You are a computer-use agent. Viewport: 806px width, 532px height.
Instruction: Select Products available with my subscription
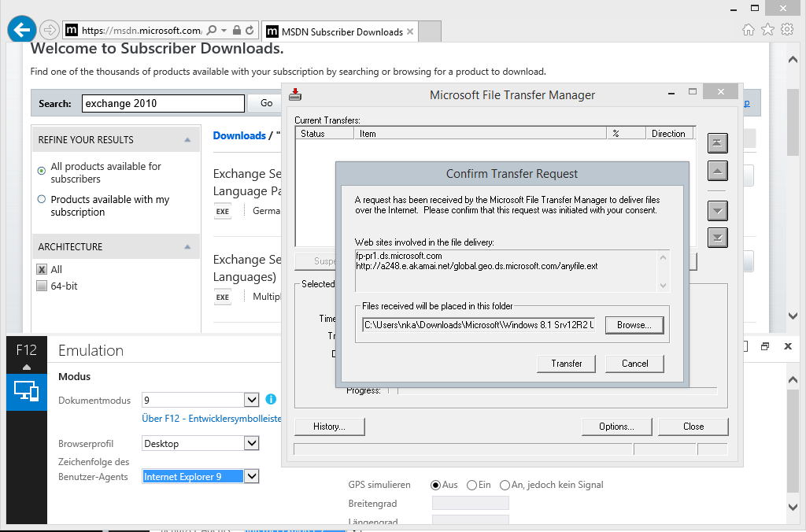coord(42,199)
